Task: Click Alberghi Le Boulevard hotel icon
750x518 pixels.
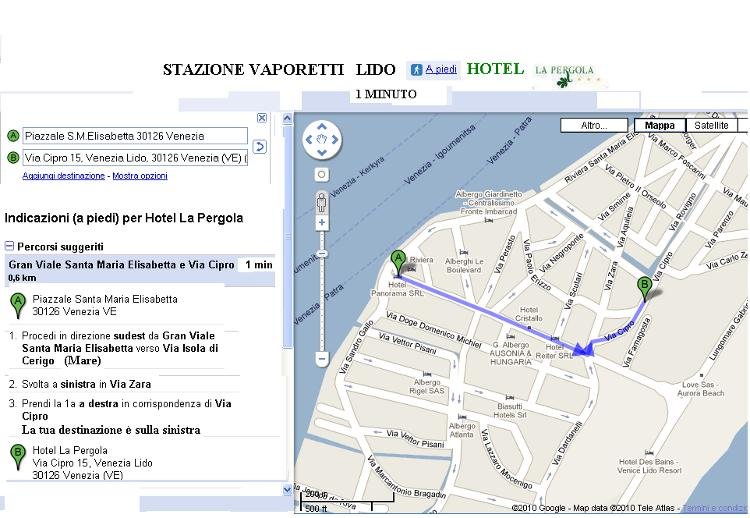Action: click(x=463, y=252)
